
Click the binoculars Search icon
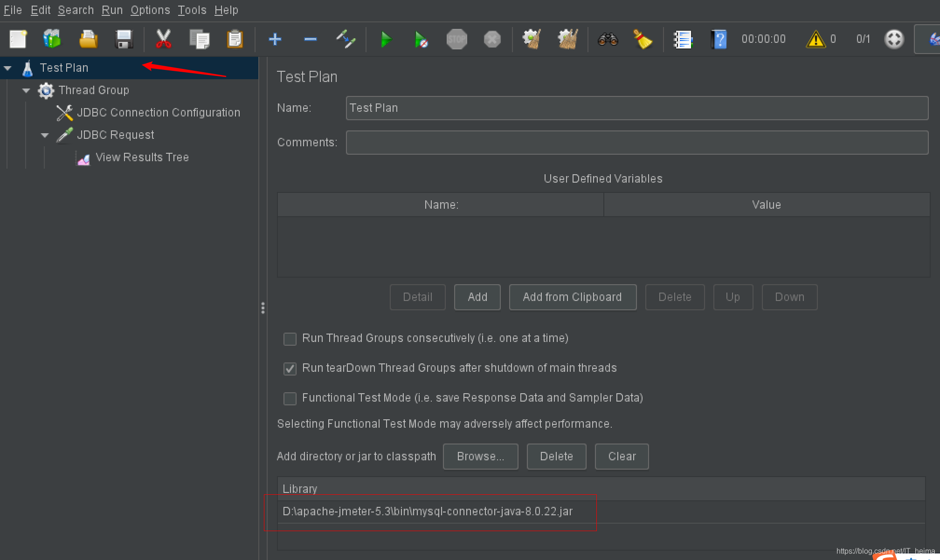pyautogui.click(x=608, y=39)
